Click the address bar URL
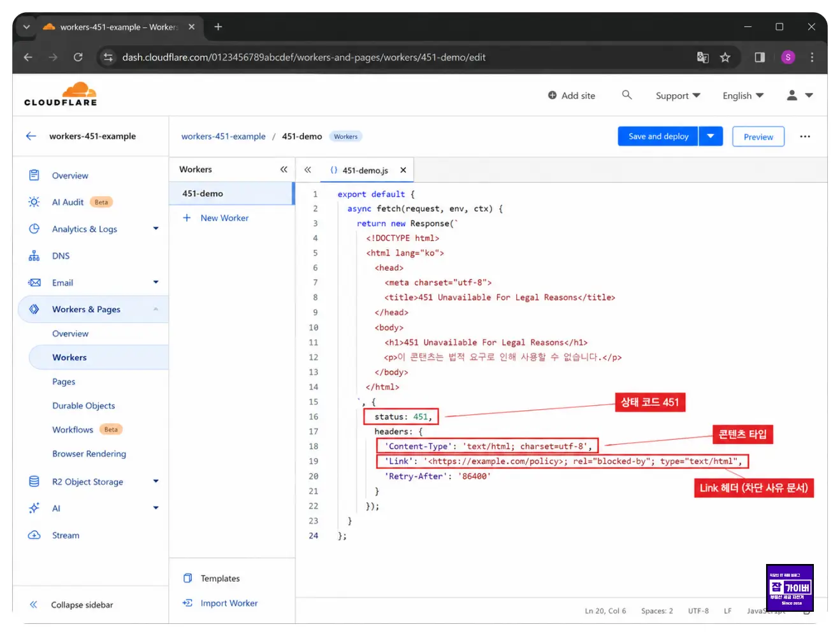Viewport: 840px width, 636px height. click(304, 57)
